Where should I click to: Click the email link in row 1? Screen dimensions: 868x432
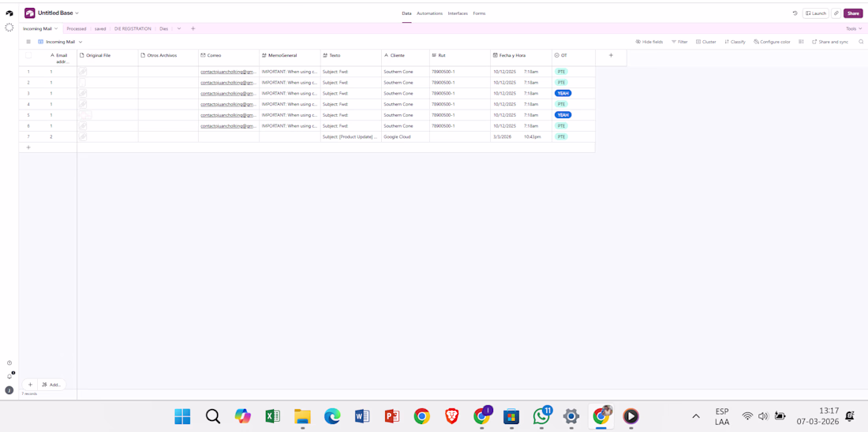pyautogui.click(x=229, y=72)
